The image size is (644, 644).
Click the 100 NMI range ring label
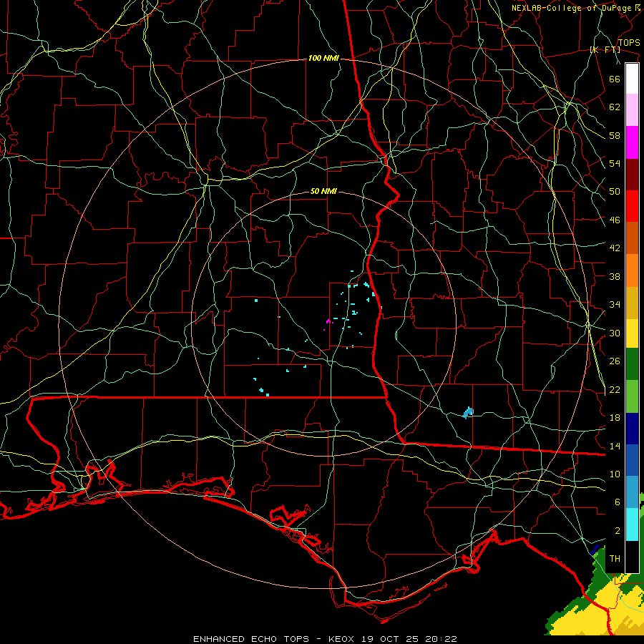coord(323,59)
